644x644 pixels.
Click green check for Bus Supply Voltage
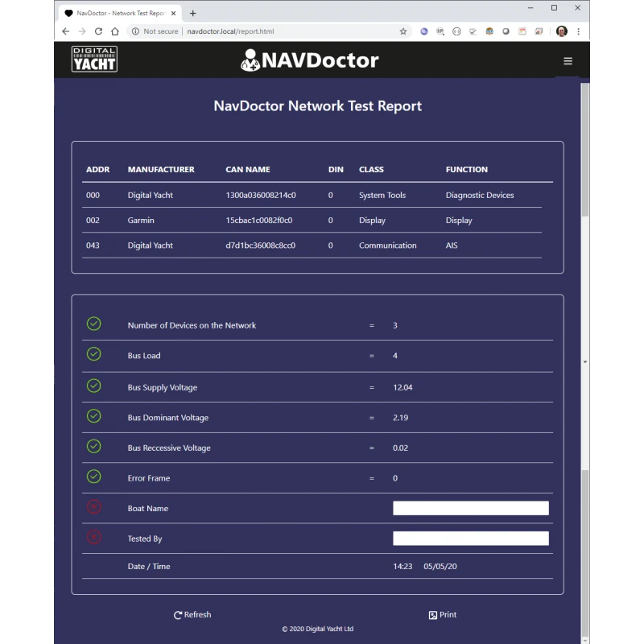pyautogui.click(x=94, y=386)
